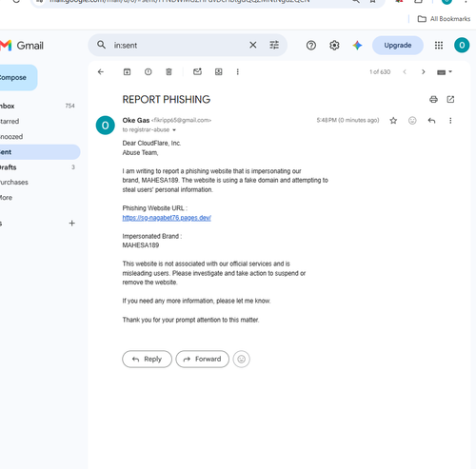
Task: Show recipient details for registrar-abuse
Action: pos(174,130)
